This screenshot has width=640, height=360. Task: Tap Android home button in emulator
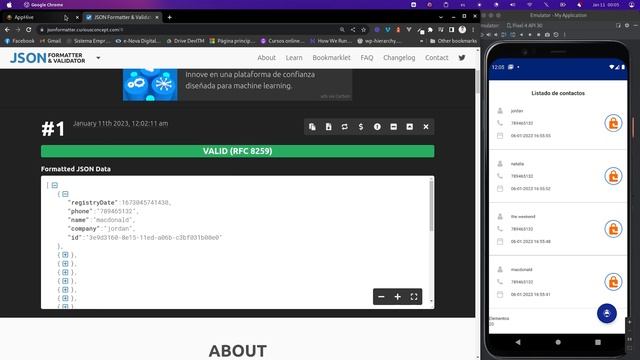tap(558, 342)
